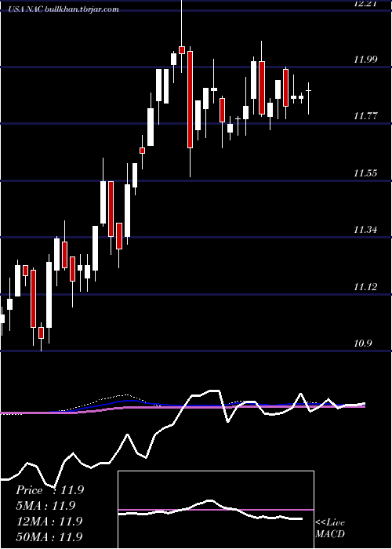
Task: Click the 10.9 price axis label
Action: pyautogui.click(x=362, y=344)
